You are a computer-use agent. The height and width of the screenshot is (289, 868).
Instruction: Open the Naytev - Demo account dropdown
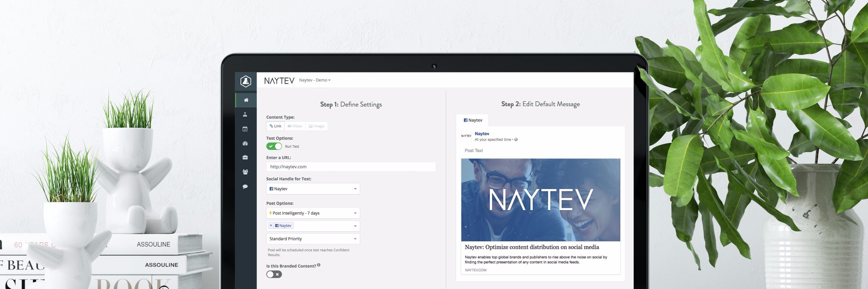click(x=315, y=80)
